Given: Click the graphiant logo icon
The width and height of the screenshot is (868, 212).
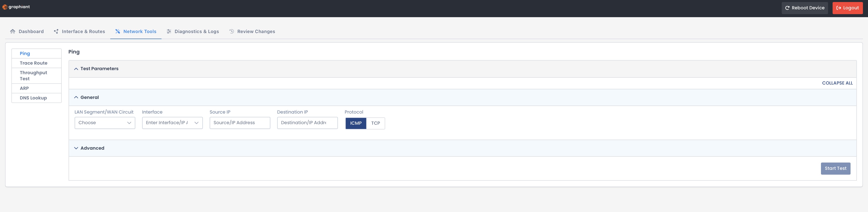Looking at the screenshot, I should 5,7.
